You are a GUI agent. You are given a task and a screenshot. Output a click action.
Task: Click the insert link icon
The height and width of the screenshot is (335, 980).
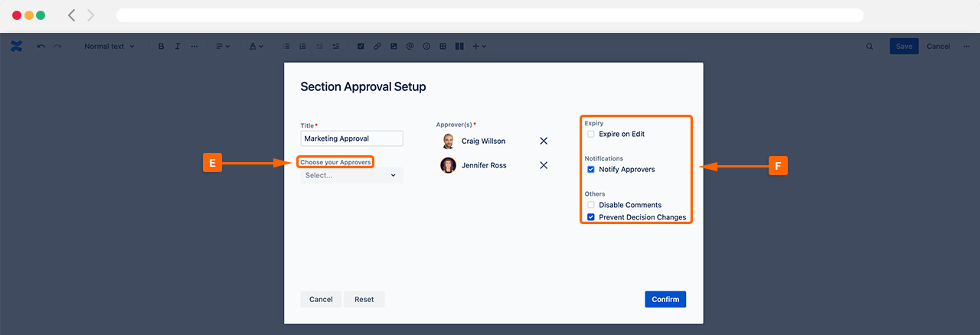[377, 47]
